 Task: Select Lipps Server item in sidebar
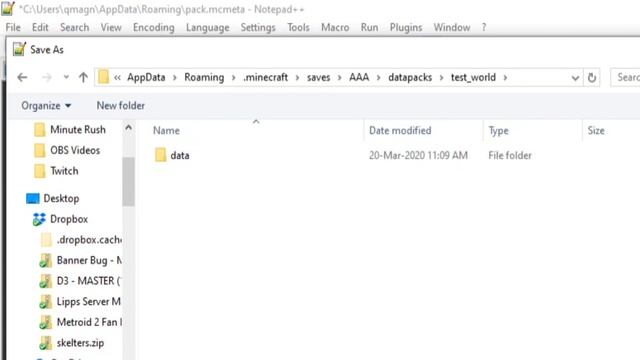[89, 302]
